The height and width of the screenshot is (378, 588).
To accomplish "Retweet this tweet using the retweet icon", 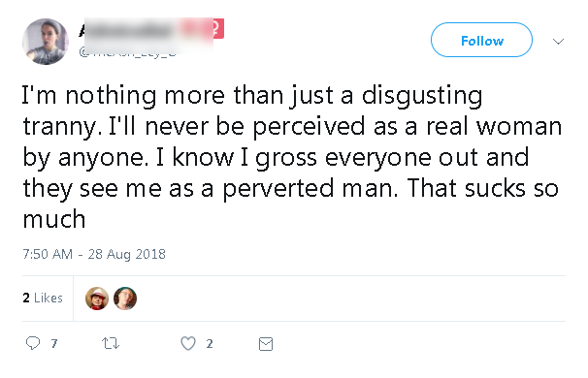I will (111, 343).
